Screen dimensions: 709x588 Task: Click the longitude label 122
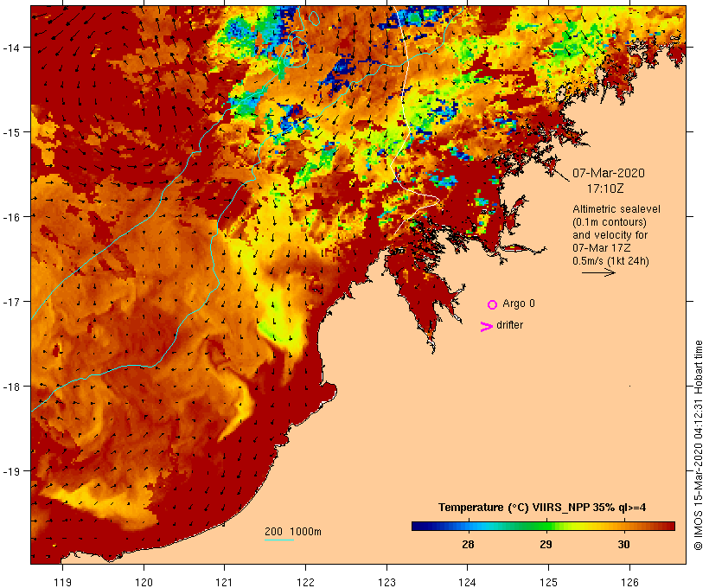tap(306, 582)
